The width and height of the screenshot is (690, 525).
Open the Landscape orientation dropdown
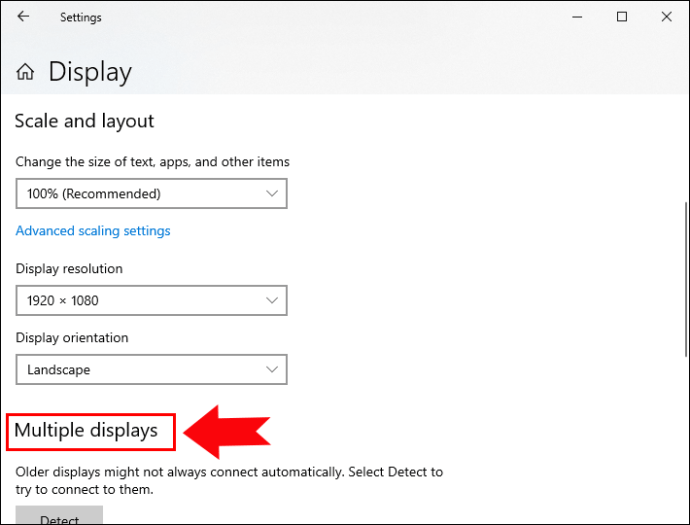pyautogui.click(x=151, y=370)
